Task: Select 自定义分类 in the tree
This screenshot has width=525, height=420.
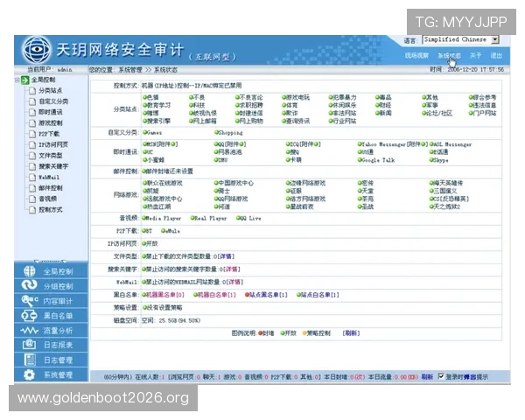Action: (53, 101)
